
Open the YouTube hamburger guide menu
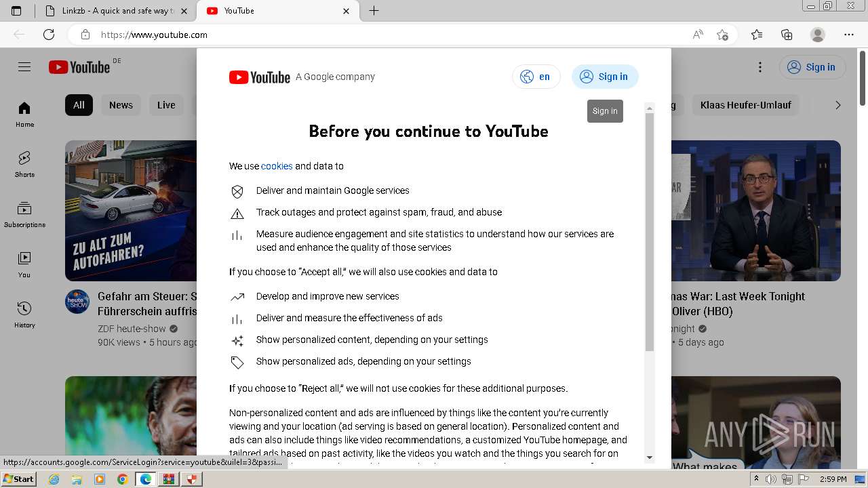tap(24, 67)
